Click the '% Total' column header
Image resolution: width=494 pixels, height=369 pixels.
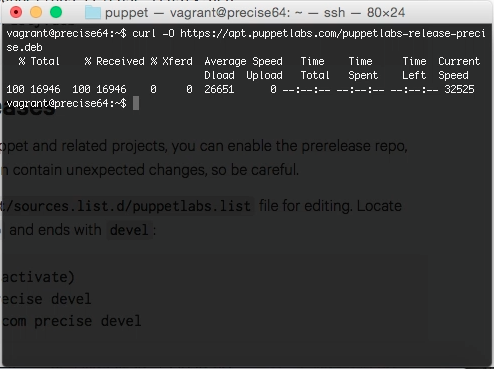tap(39, 61)
